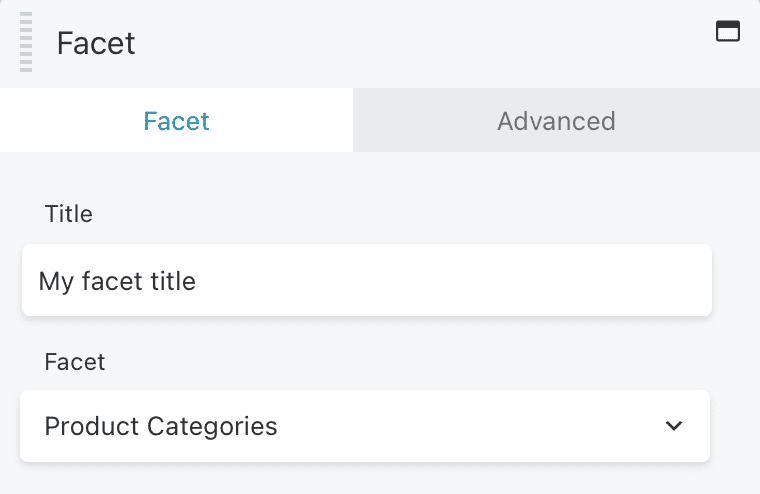Toggle the panel position using the top-right icon
The height and width of the screenshot is (494, 760).
coord(728,31)
